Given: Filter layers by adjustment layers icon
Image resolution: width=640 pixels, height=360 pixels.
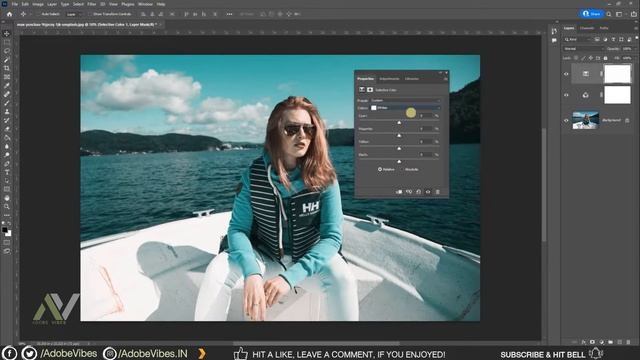Looking at the screenshot, I should (605, 40).
